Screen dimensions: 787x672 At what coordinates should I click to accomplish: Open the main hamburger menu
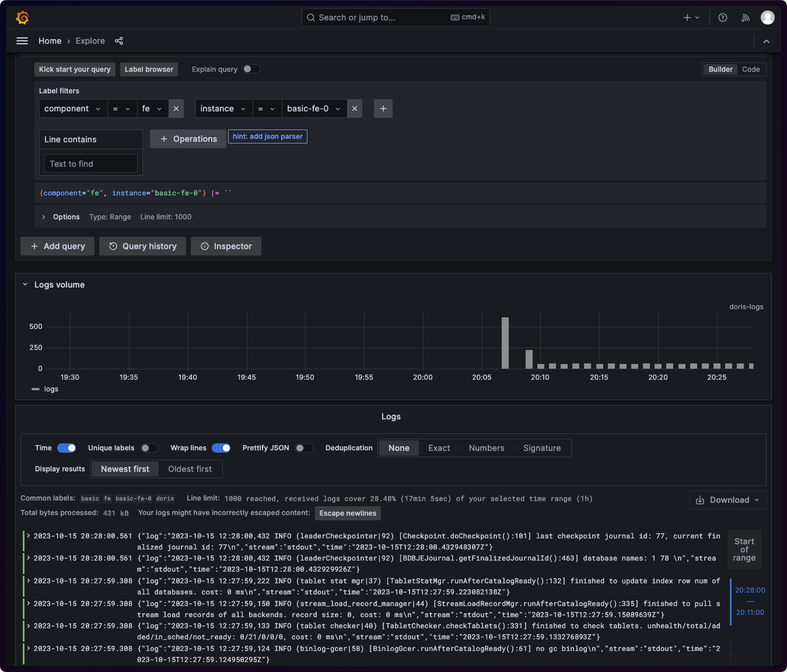(22, 41)
